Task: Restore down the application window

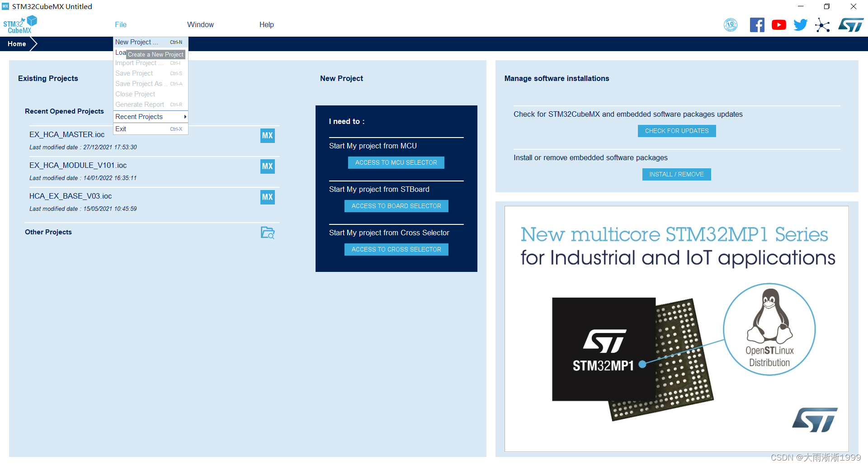Action: click(x=827, y=6)
